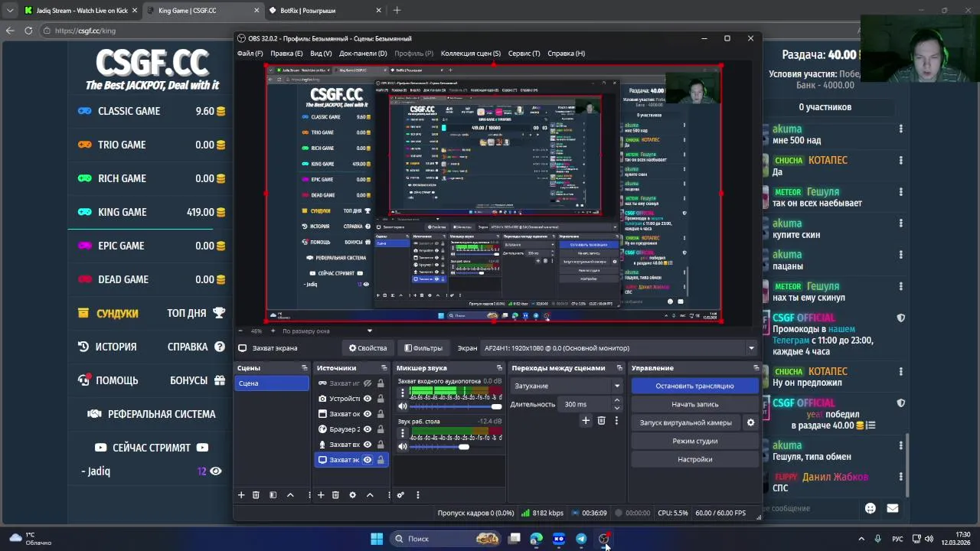Open message options for akuma мне 500 над
The height and width of the screenshot is (551, 980).
901,129
